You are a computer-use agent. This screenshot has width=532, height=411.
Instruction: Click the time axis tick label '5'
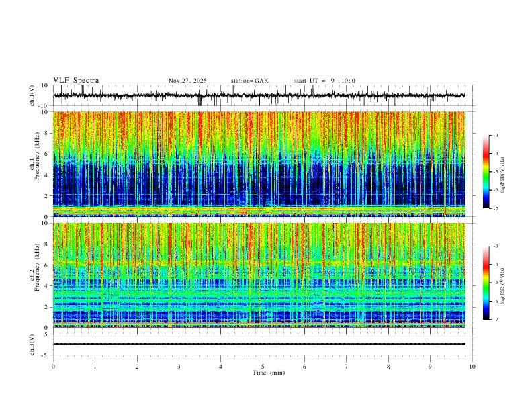tap(263, 367)
